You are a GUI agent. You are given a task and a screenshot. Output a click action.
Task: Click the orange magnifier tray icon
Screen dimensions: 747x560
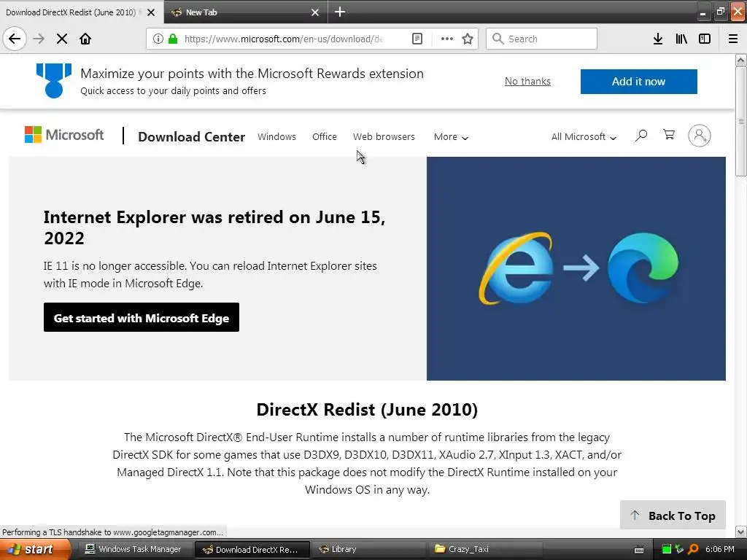(x=693, y=549)
